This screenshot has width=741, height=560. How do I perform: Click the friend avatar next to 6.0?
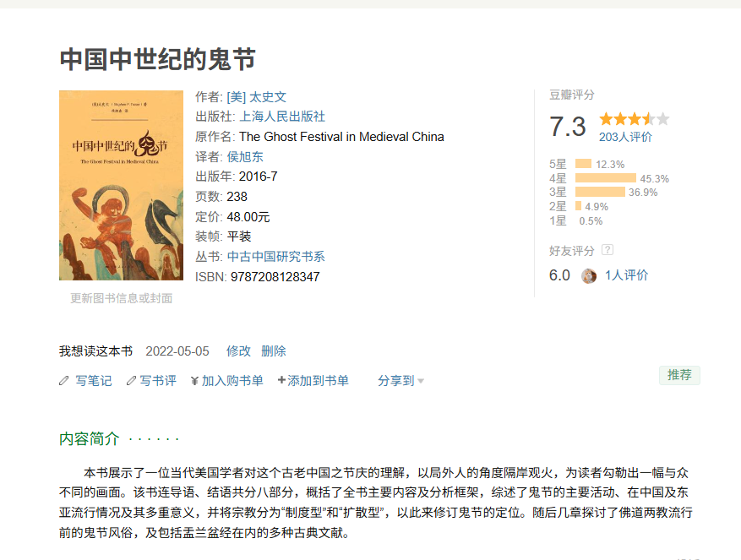(589, 275)
